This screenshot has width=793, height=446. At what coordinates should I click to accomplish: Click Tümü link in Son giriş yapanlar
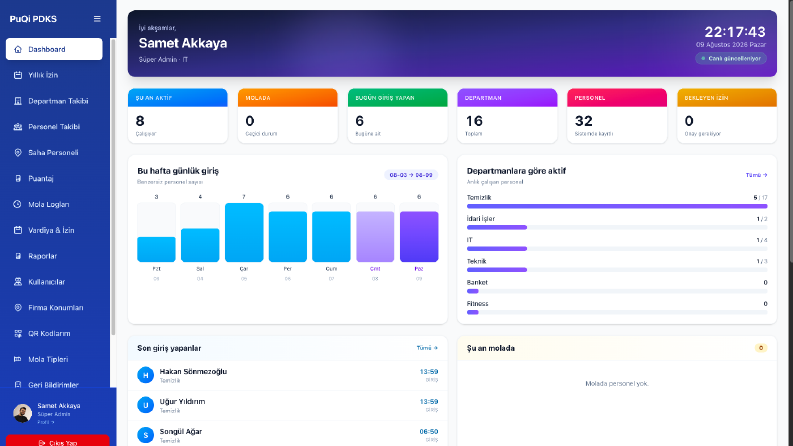pos(427,348)
